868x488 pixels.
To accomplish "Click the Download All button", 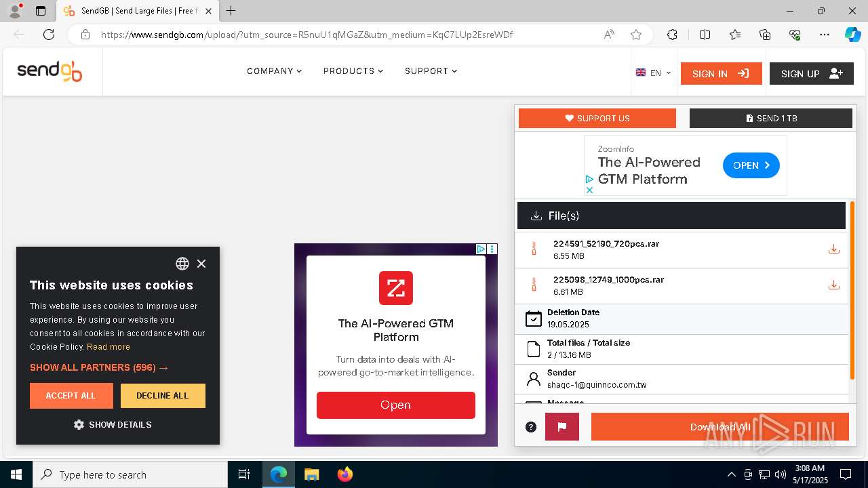I will 720,427.
